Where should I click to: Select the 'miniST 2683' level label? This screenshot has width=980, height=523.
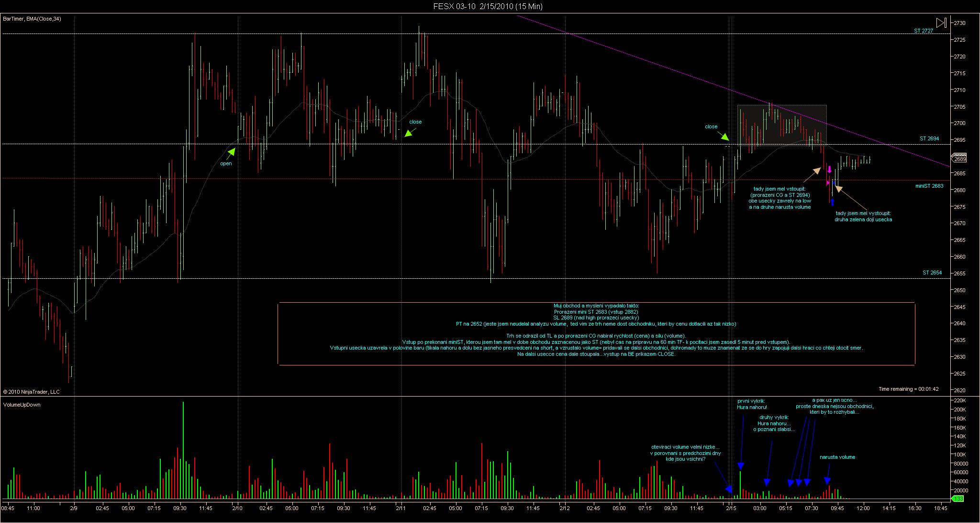(x=929, y=186)
